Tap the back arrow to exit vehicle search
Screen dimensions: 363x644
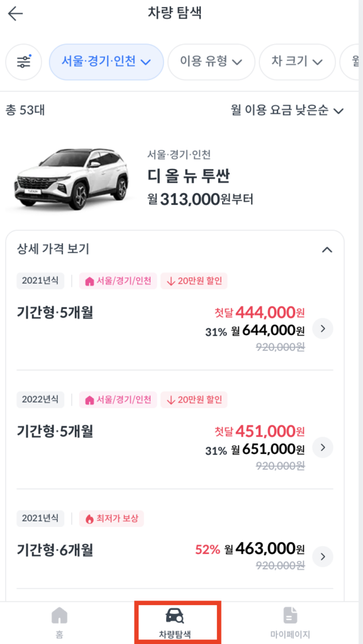click(x=14, y=14)
